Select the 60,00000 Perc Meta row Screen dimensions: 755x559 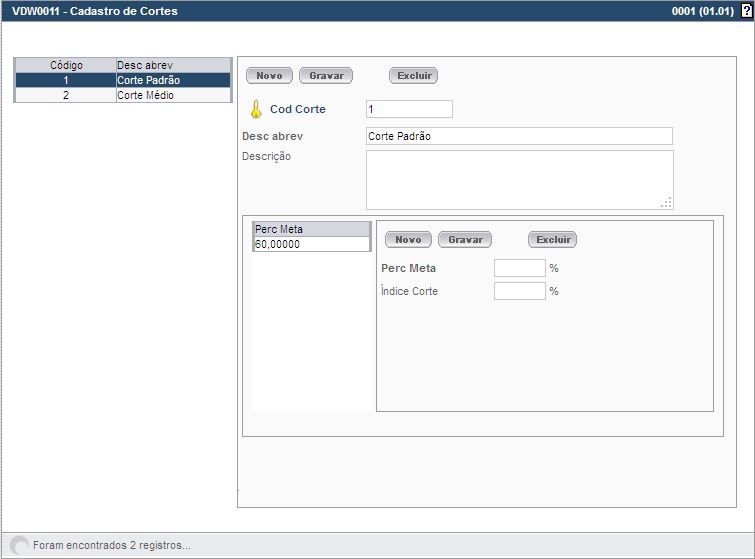pyautogui.click(x=311, y=244)
